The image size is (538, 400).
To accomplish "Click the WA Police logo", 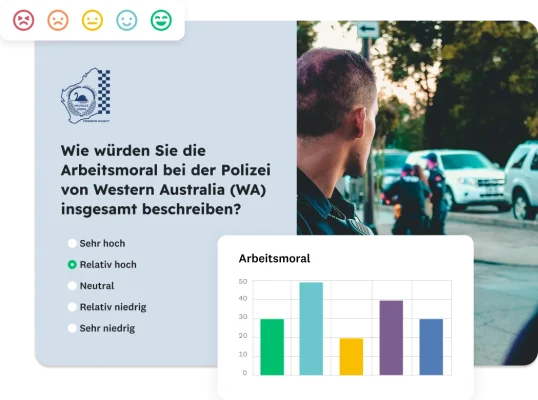I will [x=86, y=96].
